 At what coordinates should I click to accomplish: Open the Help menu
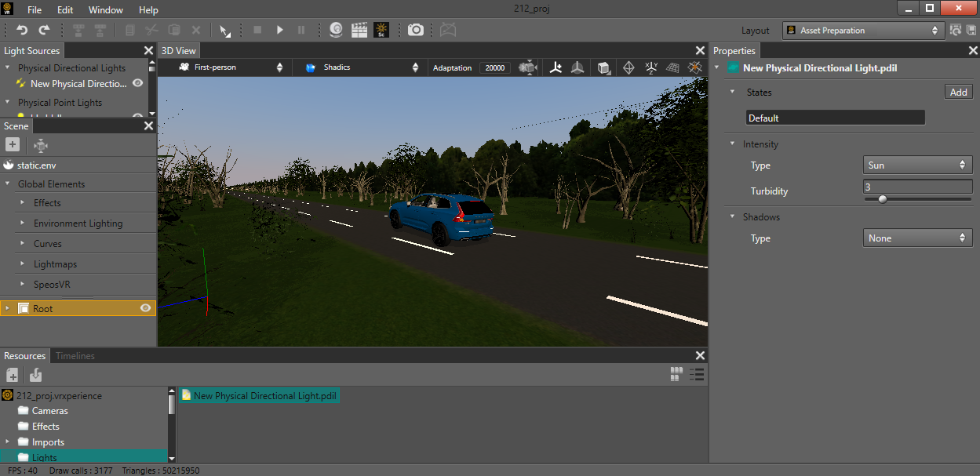tap(148, 10)
